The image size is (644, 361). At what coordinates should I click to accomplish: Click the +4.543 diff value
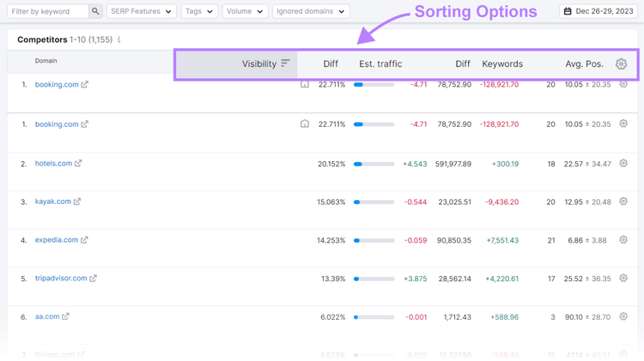[x=415, y=164]
